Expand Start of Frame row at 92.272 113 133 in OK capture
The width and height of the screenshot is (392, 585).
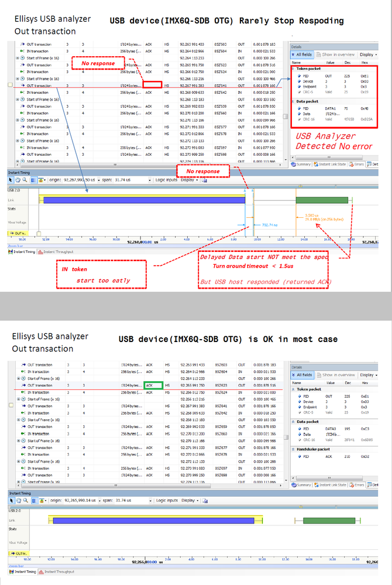(x=18, y=461)
